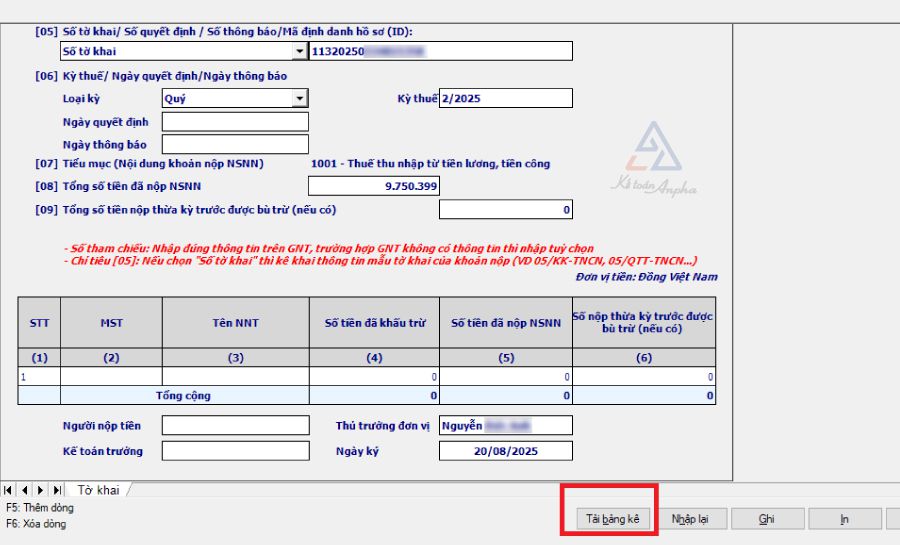Click the Số tiền đã nộp NSNN header

(506, 323)
